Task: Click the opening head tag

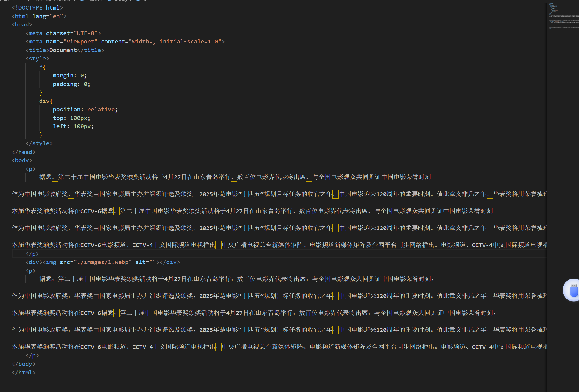Action: coord(22,25)
